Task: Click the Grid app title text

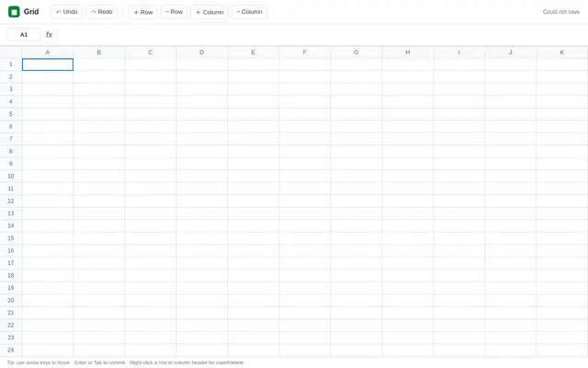Action: pyautogui.click(x=31, y=12)
